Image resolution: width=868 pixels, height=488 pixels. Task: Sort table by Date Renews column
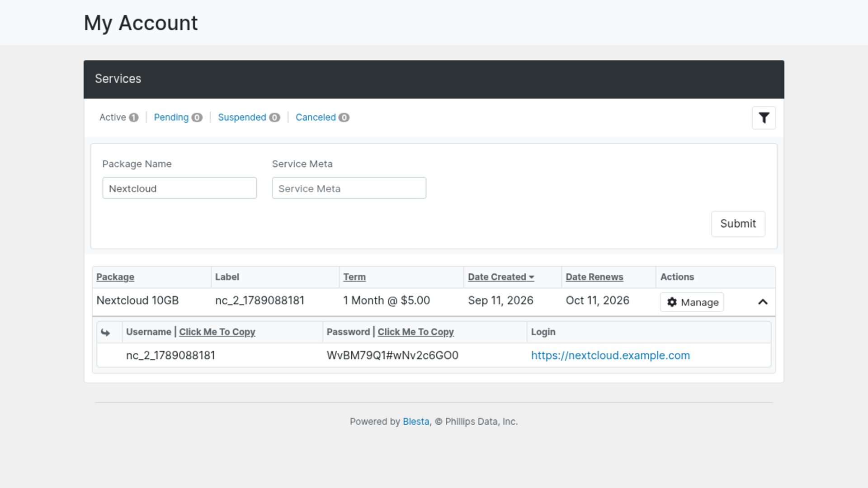pyautogui.click(x=594, y=277)
